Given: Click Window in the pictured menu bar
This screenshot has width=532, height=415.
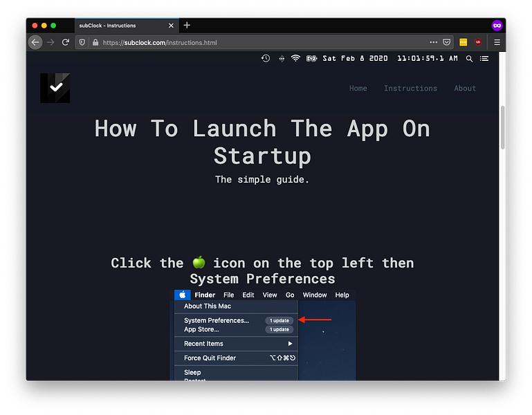Looking at the screenshot, I should pos(315,295).
